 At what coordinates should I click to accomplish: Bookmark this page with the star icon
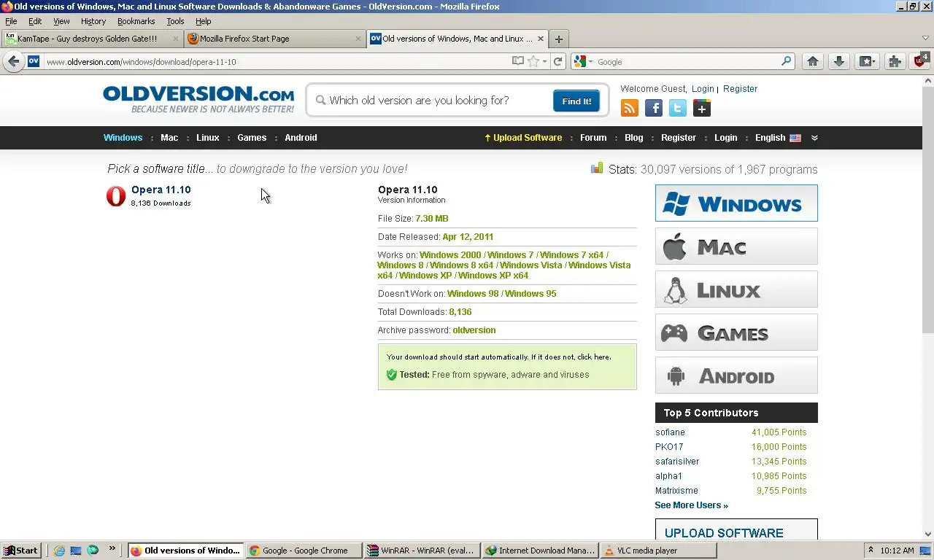(x=533, y=62)
